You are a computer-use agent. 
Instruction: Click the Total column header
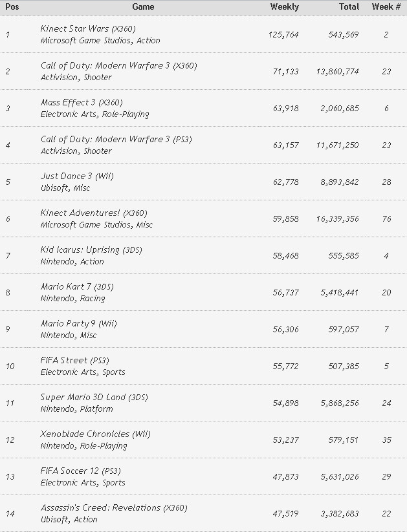[349, 7]
